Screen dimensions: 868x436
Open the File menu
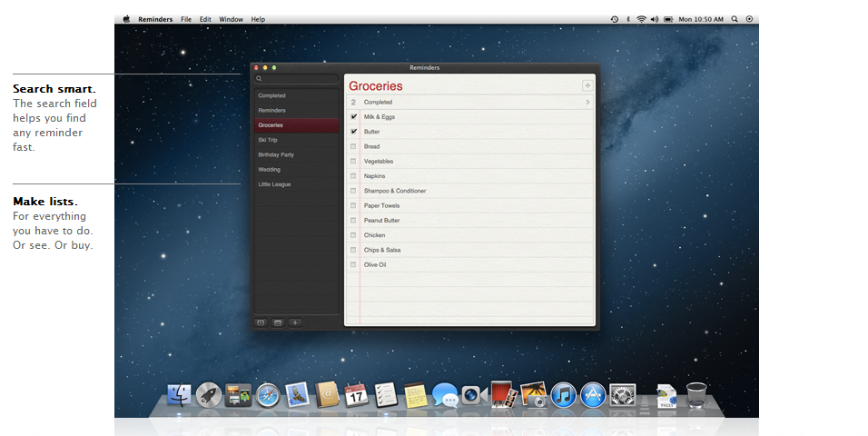(186, 19)
